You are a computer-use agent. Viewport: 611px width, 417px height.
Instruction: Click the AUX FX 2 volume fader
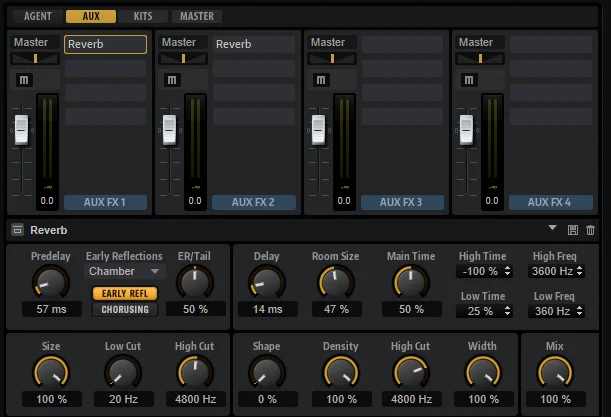170,130
